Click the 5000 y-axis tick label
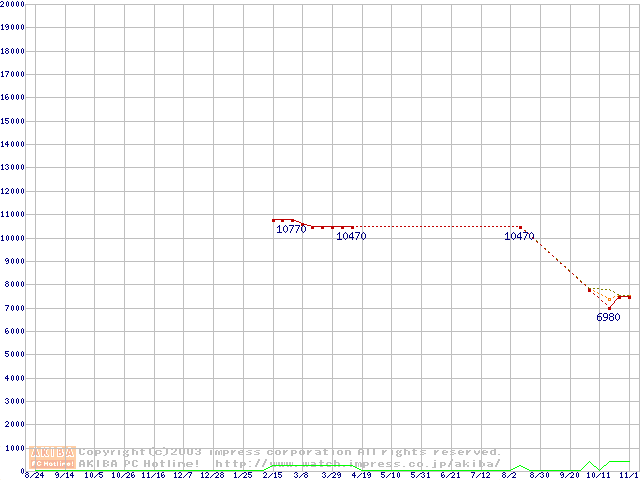The width and height of the screenshot is (640, 480). 13,354
